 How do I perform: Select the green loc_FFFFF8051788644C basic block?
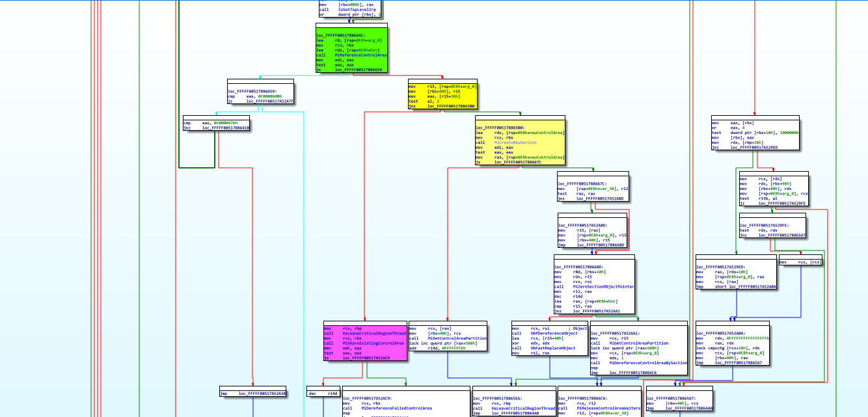[351, 49]
